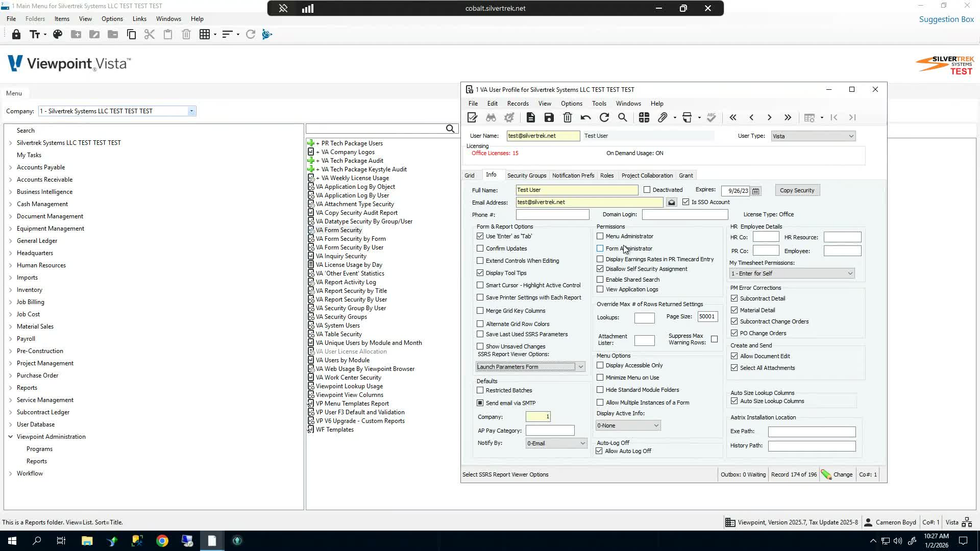The image size is (980, 551).
Task: Toggle the Deactivated checkbox
Action: point(647,190)
